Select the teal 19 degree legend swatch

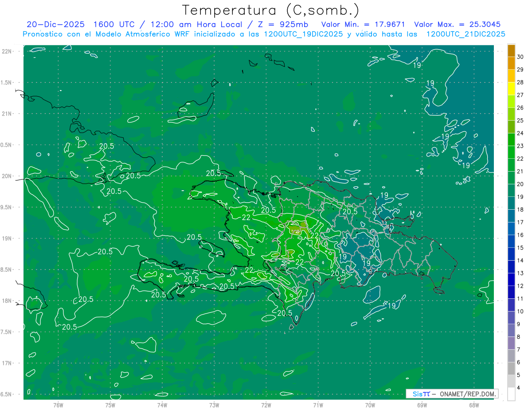(x=511, y=191)
